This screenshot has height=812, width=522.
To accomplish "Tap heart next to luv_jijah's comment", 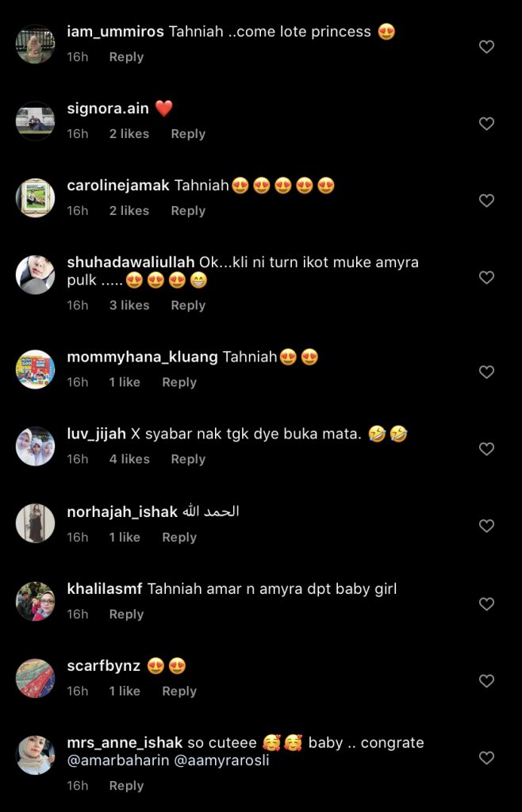I will pos(486,449).
